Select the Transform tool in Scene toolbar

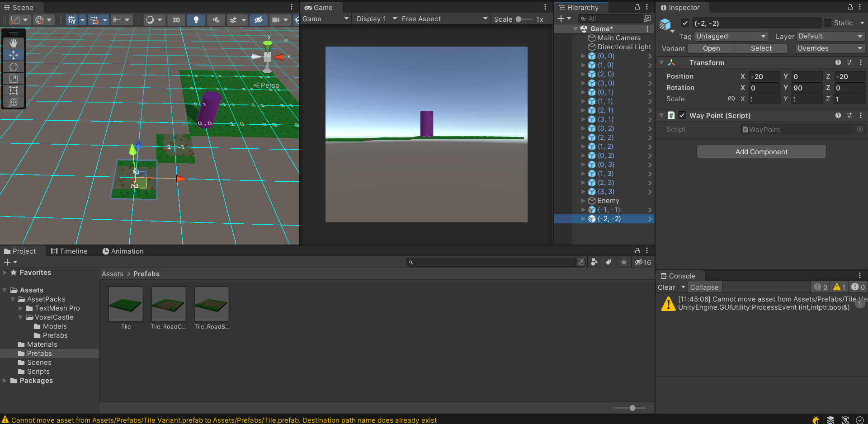click(x=14, y=102)
